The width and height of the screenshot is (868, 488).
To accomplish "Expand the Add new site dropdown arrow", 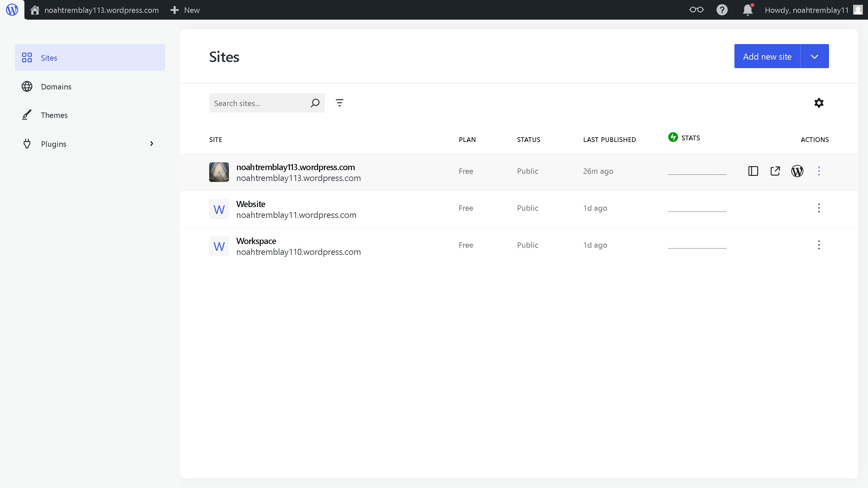I will coord(814,56).
